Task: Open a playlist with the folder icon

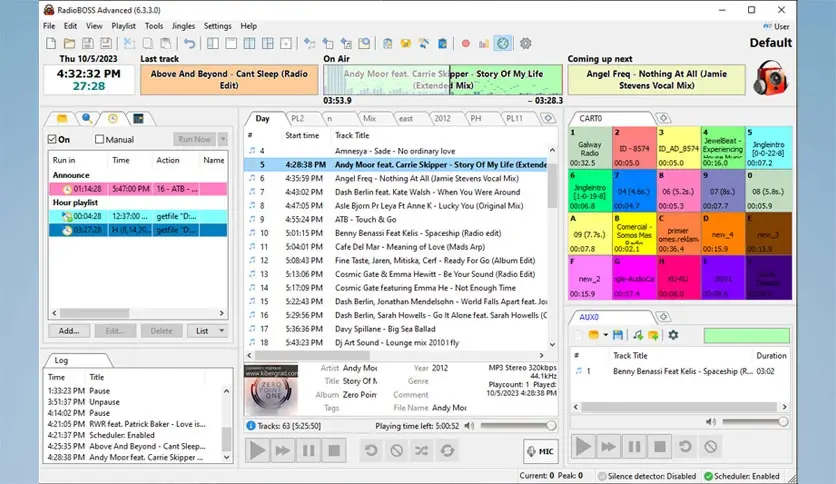Action: [x=69, y=44]
